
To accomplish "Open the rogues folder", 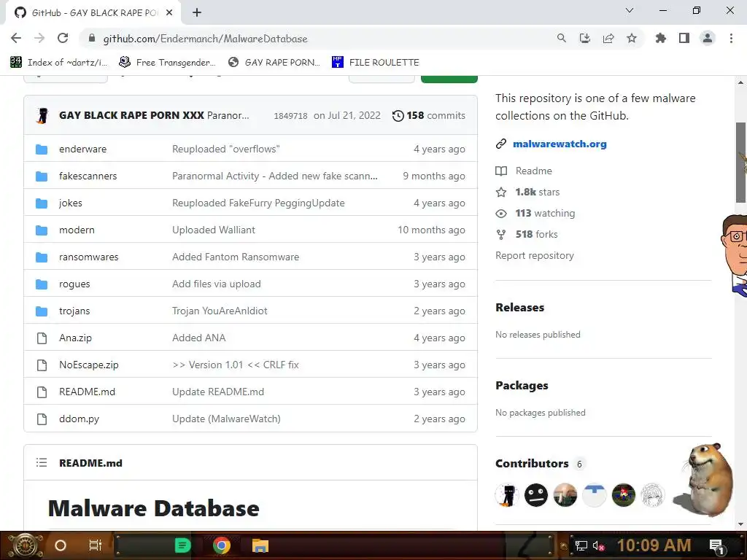I will (x=74, y=284).
